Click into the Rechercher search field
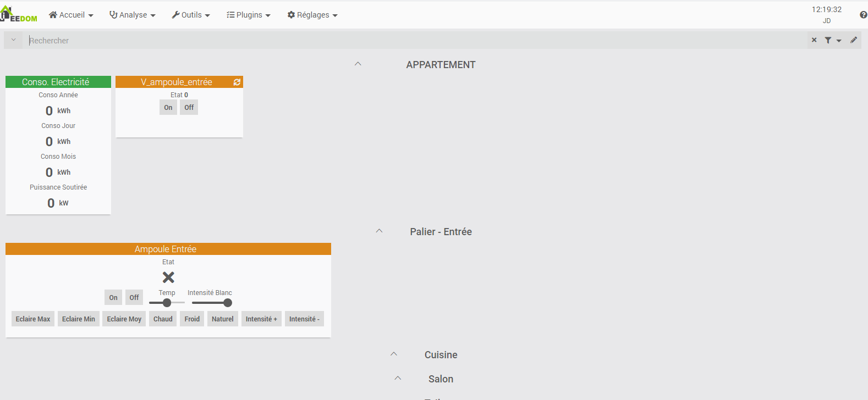868x400 pixels. coord(416,40)
